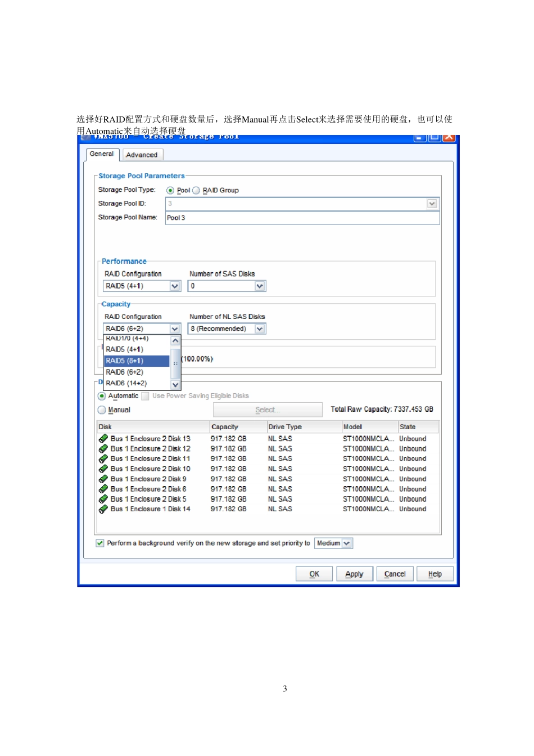Click disk icon for Bus 1 Enclosure 2 Disk 13

pyautogui.click(x=103, y=439)
